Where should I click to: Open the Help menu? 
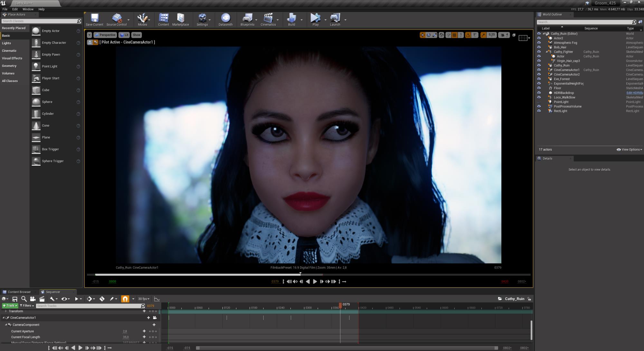click(42, 9)
